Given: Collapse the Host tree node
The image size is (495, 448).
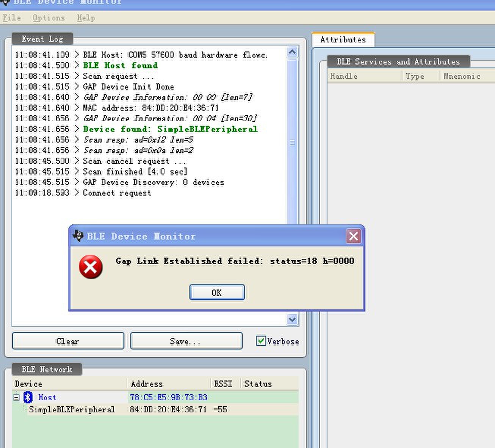Looking at the screenshot, I should pos(16,398).
